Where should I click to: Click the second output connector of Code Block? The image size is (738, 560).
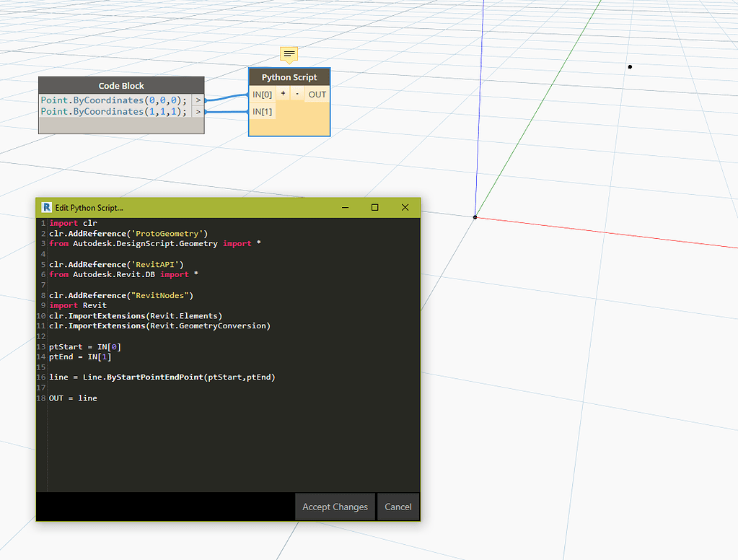[198, 111]
